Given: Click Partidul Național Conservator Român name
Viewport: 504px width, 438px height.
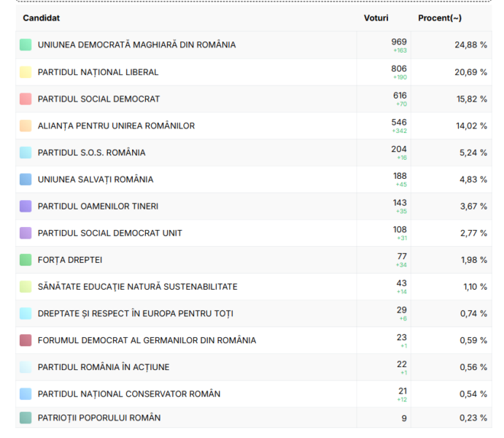Looking at the screenshot, I should [x=128, y=394].
